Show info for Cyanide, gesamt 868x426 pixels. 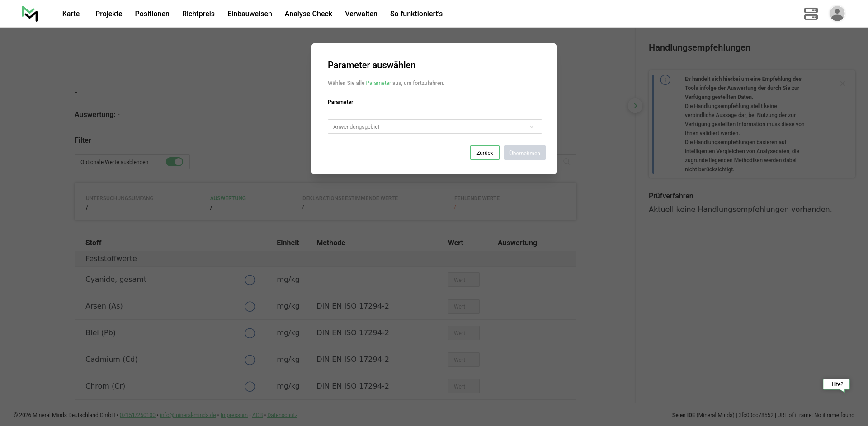point(250,280)
